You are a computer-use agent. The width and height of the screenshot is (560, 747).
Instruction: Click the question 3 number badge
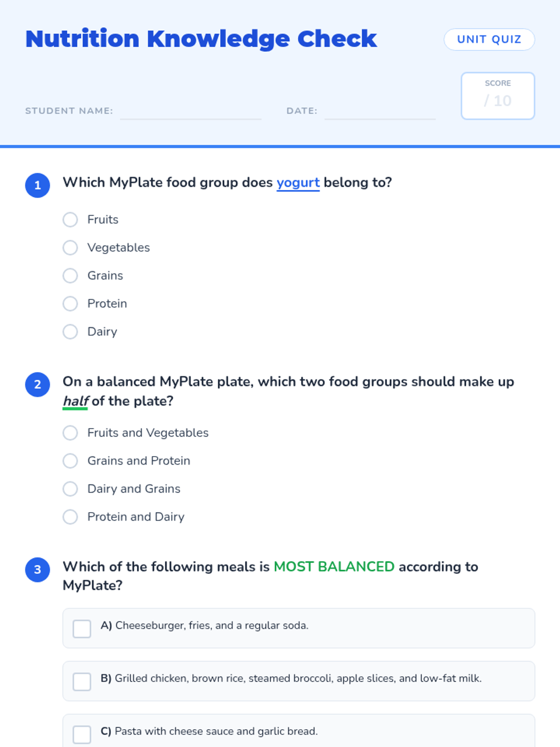(38, 570)
